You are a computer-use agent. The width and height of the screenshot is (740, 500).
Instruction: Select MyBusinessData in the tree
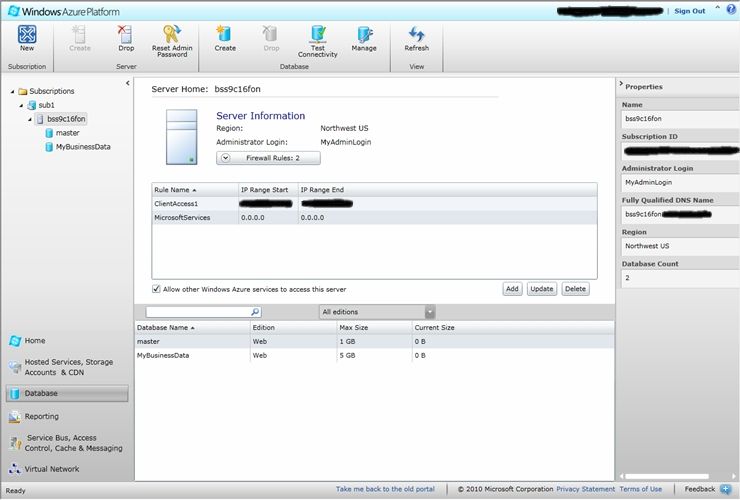point(83,147)
